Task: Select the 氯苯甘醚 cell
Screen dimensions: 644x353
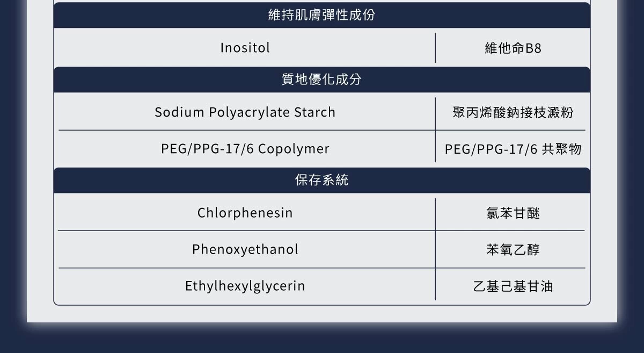Action: 513,213
